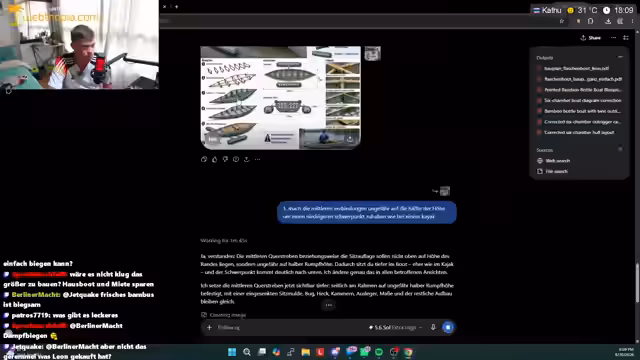Give the generated image a thumbs up
This screenshot has height=360, width=640.
click(215, 159)
